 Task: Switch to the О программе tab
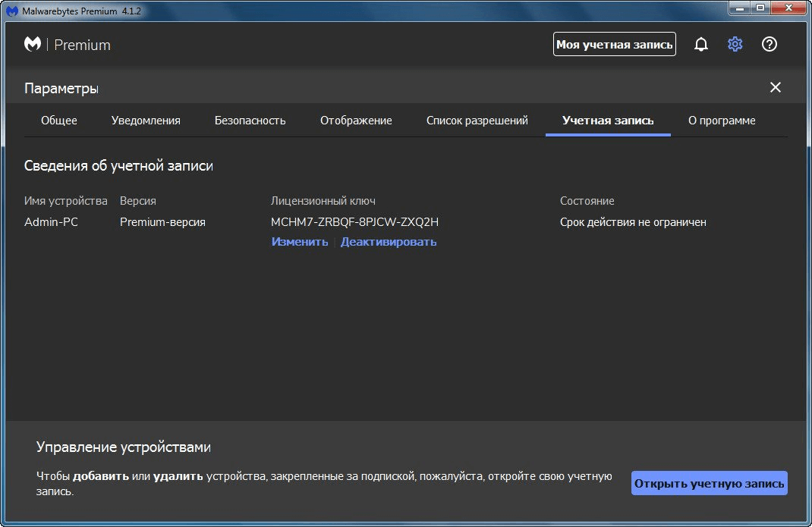722,121
